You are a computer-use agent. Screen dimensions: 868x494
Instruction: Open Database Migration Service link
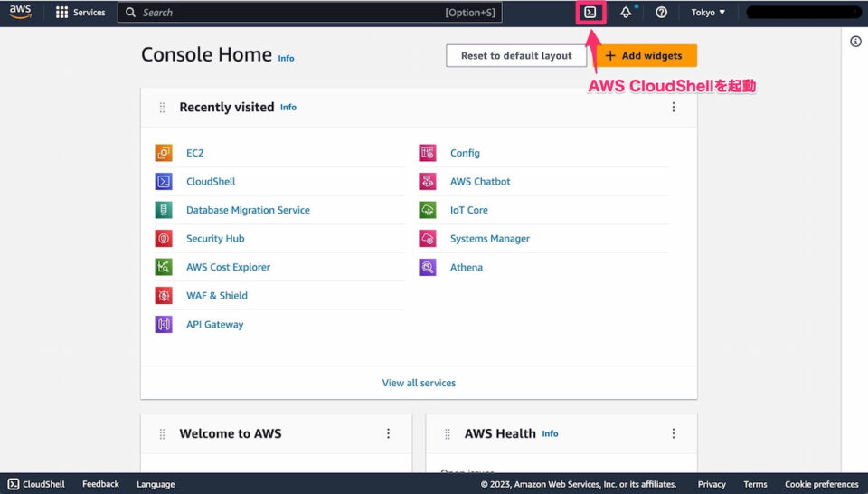coord(248,210)
